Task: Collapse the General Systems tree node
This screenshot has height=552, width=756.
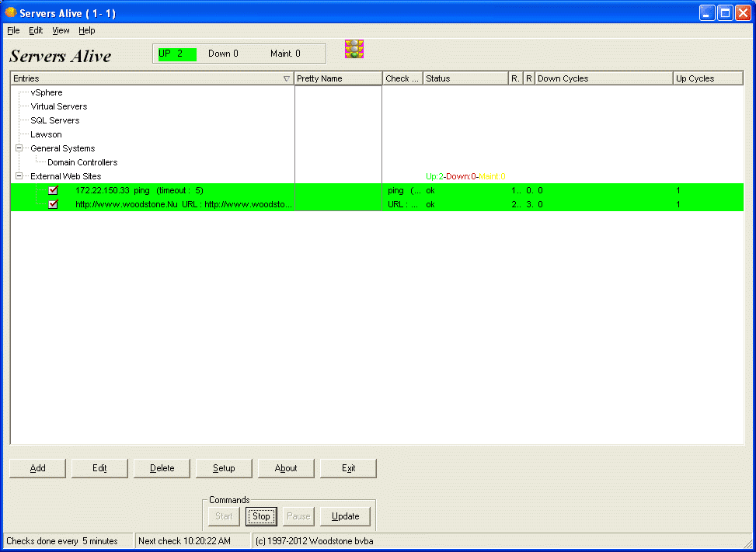Action: (19, 148)
